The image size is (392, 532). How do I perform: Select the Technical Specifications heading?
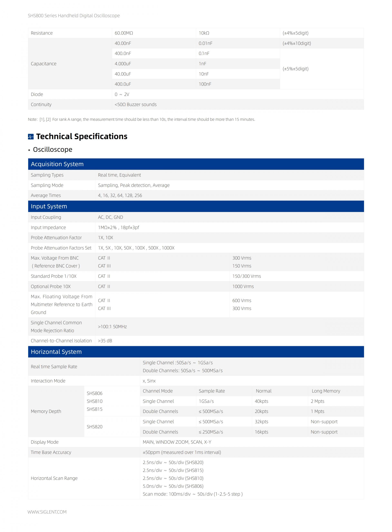point(82,136)
